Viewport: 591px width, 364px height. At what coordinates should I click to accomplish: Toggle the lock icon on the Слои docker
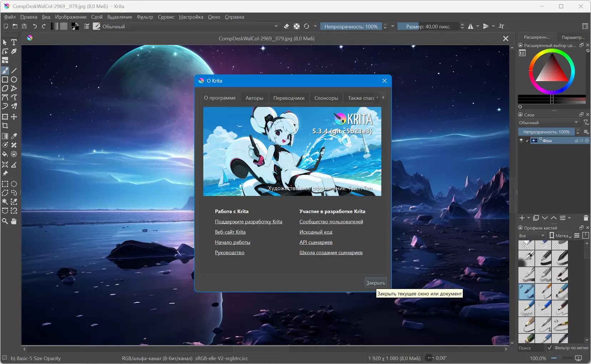520,115
